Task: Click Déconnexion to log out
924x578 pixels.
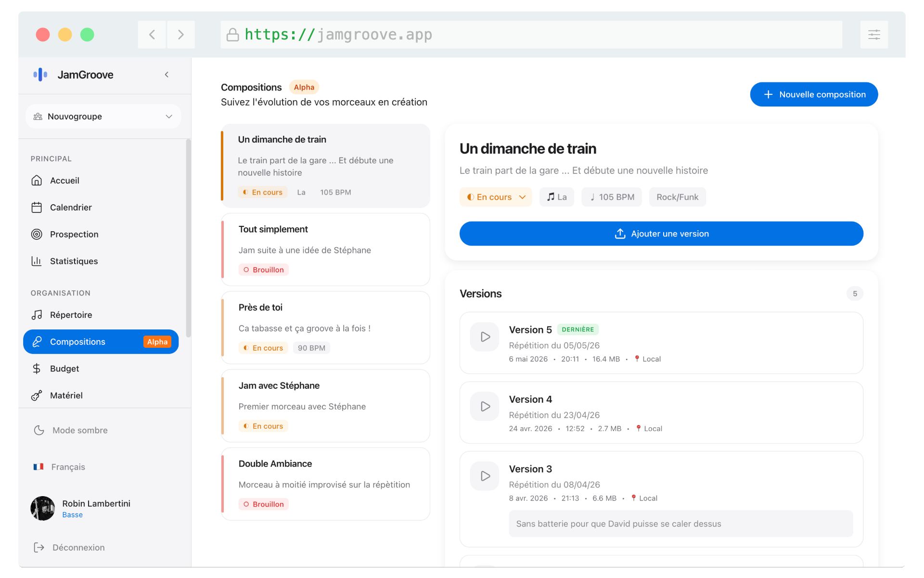Action: [69, 548]
